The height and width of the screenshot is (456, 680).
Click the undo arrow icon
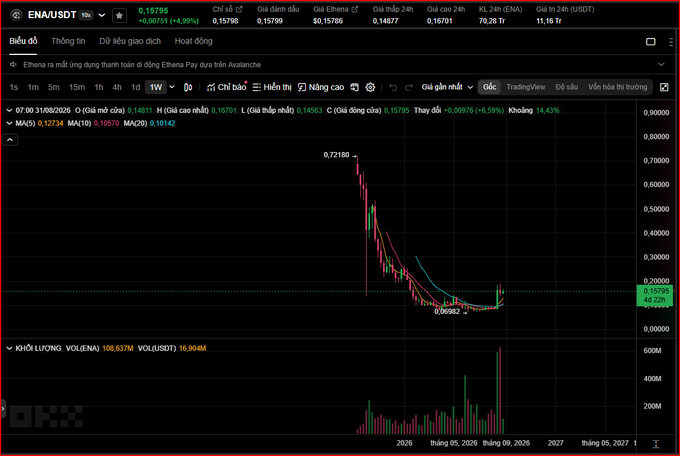coord(393,88)
